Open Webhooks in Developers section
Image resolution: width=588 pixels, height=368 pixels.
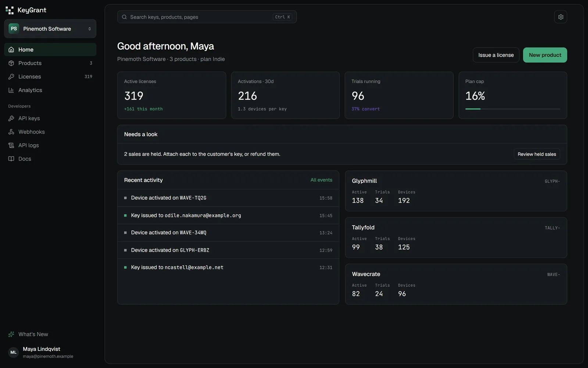tap(50, 132)
